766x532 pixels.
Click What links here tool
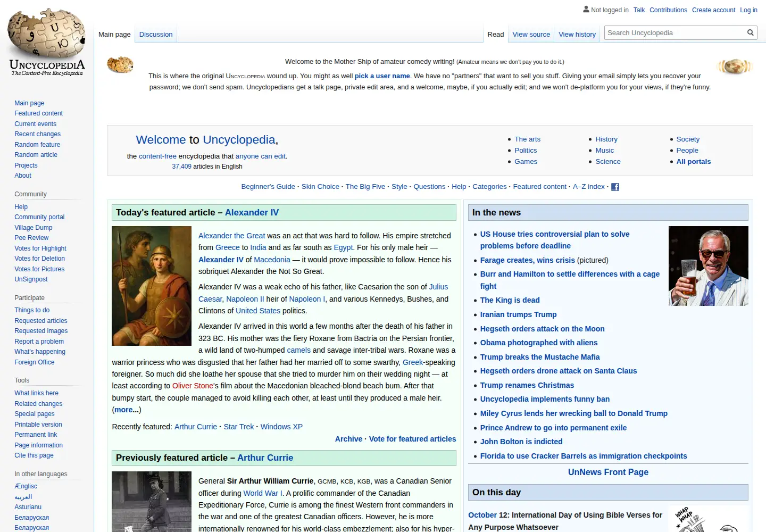(36, 393)
